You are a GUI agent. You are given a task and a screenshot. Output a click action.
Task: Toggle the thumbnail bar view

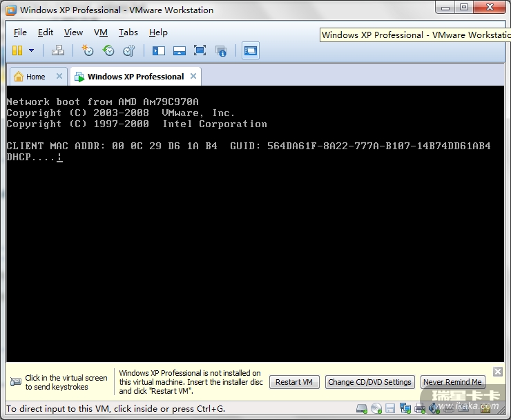(180, 50)
